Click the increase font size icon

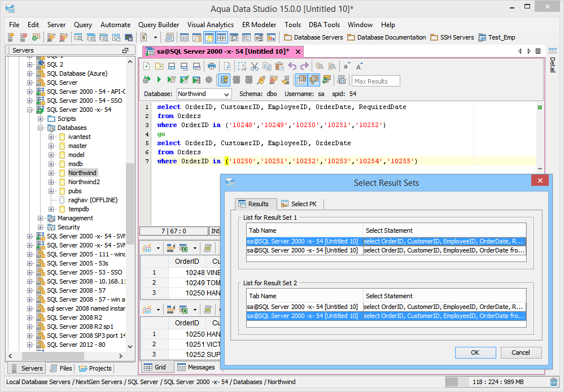coord(359,66)
